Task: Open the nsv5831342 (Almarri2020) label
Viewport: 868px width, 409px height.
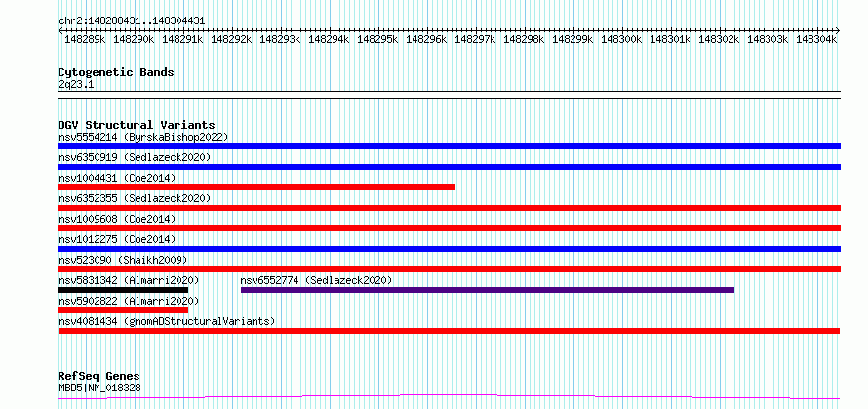Action: (129, 280)
